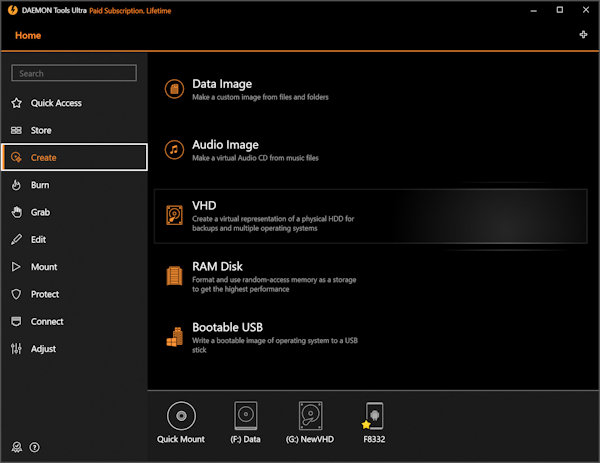Viewport: 600px width, 463px height.
Task: Click the Audio Image music-note icon
Action: (x=174, y=150)
